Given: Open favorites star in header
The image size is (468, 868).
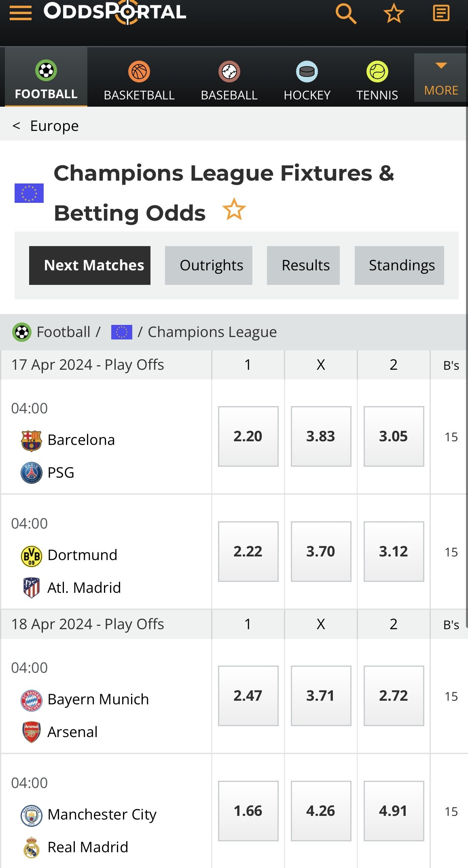Looking at the screenshot, I should point(394,13).
